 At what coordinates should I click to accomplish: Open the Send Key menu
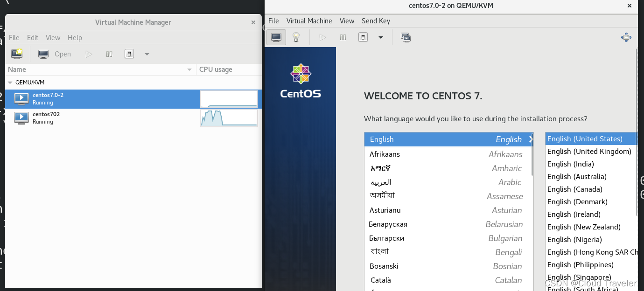point(376,21)
